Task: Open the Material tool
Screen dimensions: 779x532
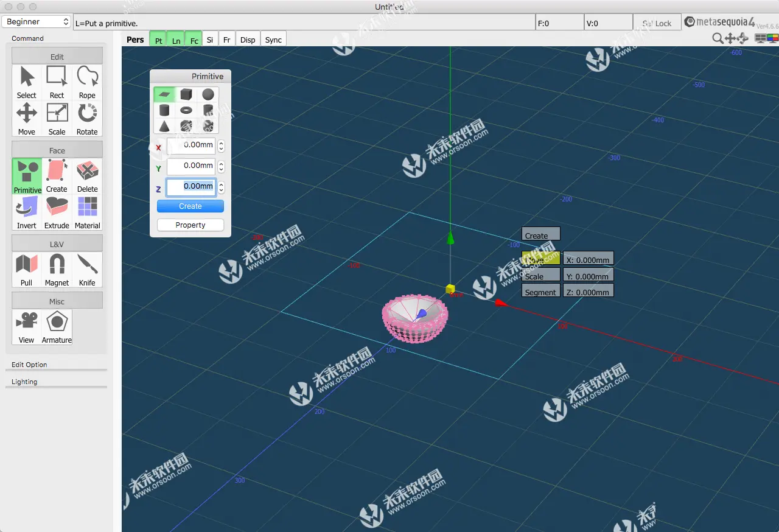Action: 87,212
